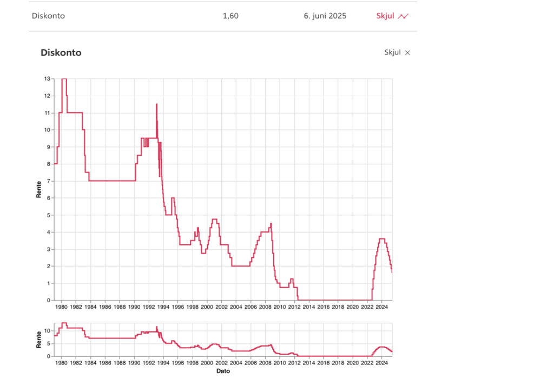Click the overview mini chart near year 2010
Screen dimensions: 554x392
[x=279, y=354]
